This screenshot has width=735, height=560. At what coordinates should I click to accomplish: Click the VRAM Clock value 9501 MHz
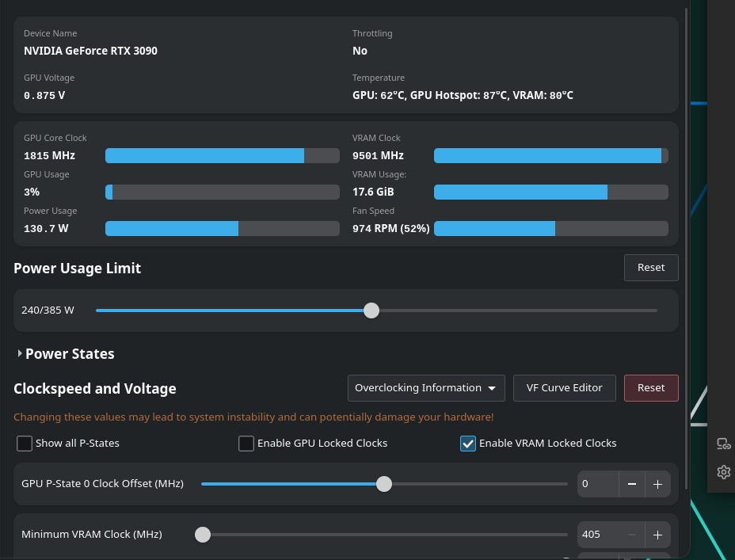point(378,155)
